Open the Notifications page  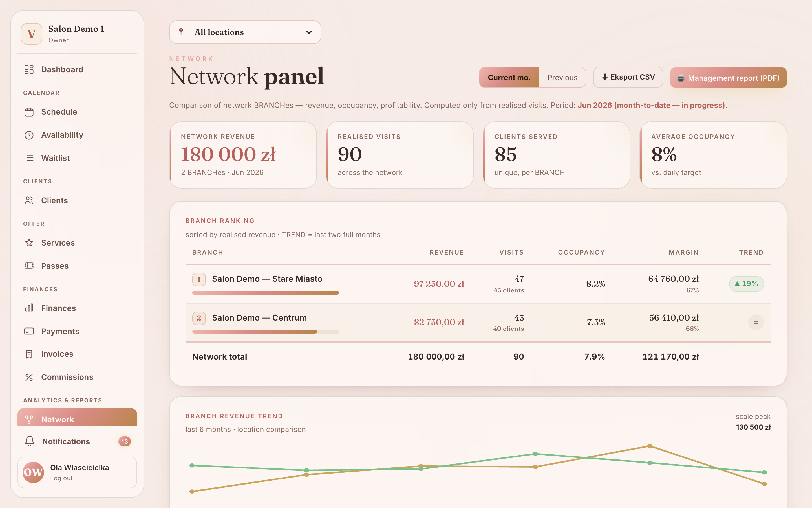(77, 441)
